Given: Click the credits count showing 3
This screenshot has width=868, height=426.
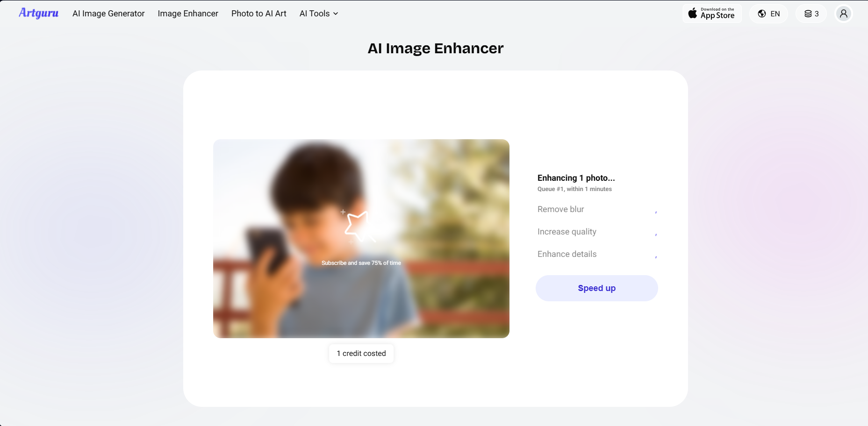Looking at the screenshot, I should 816,14.
